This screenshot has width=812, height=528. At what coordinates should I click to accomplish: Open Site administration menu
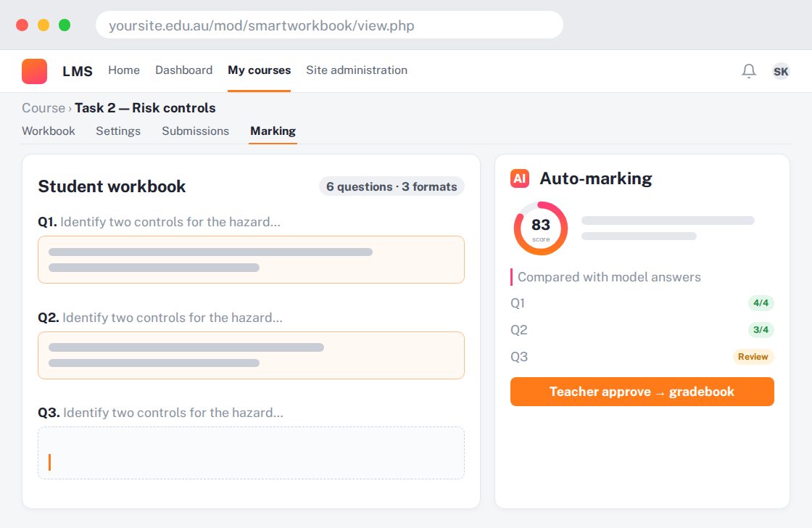(x=356, y=70)
